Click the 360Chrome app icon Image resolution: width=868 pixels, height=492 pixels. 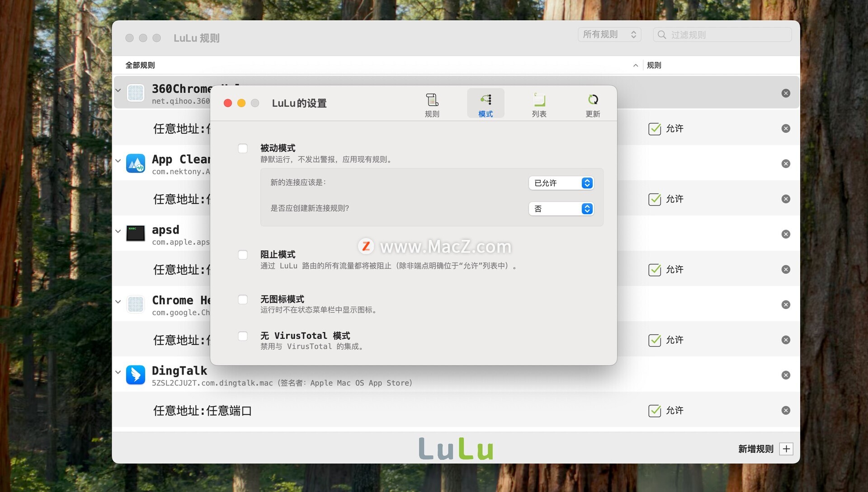[x=136, y=93]
